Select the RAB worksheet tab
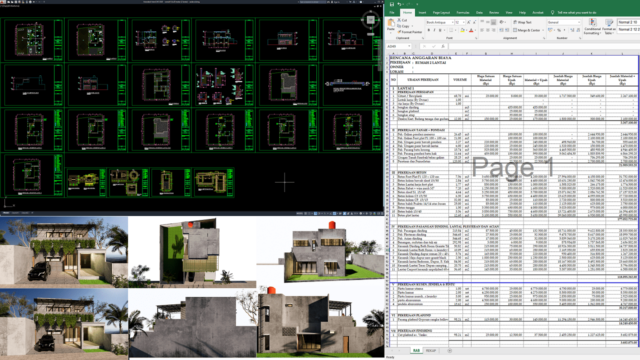The width and height of the screenshot is (640, 360). (x=416, y=351)
